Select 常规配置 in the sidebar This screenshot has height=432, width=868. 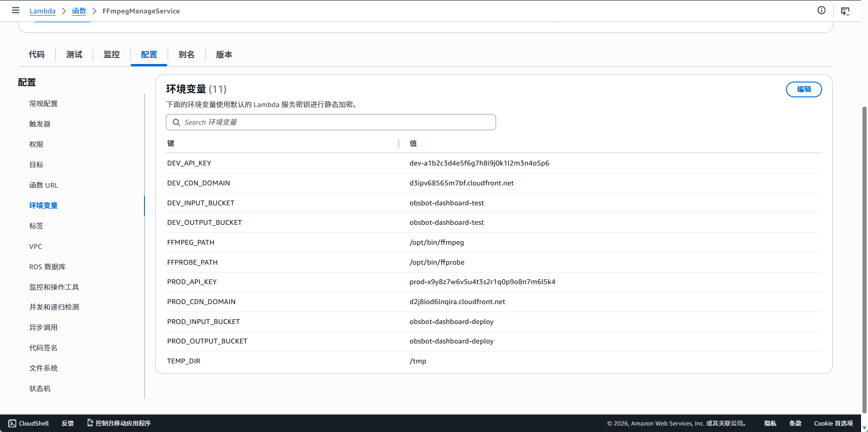point(44,104)
